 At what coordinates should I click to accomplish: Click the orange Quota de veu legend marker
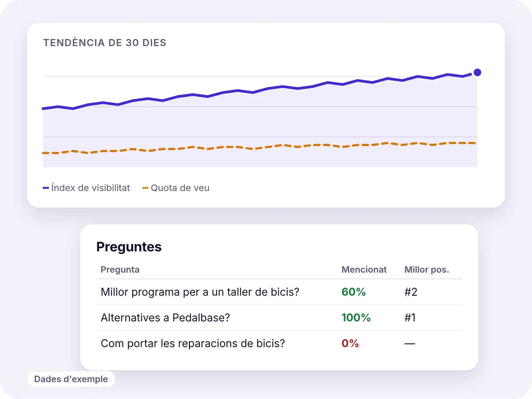click(x=145, y=188)
